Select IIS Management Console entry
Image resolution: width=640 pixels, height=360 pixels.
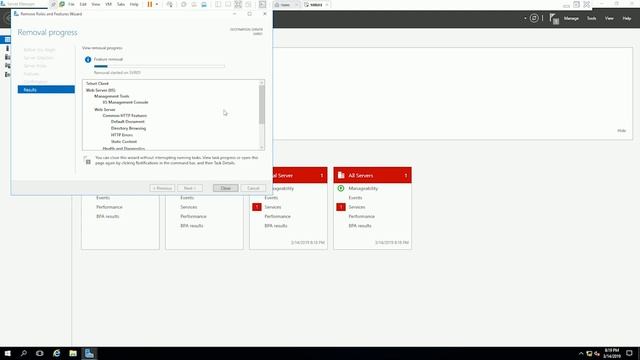pos(125,102)
